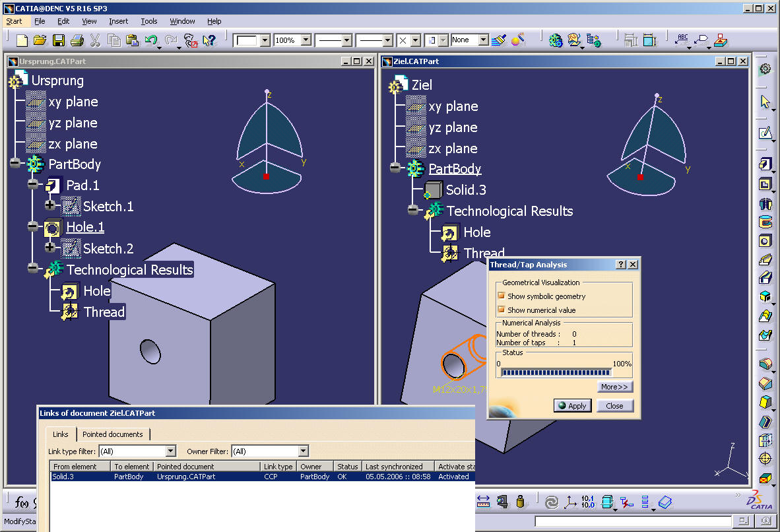Open the Owner Filter dropdown

(x=304, y=451)
